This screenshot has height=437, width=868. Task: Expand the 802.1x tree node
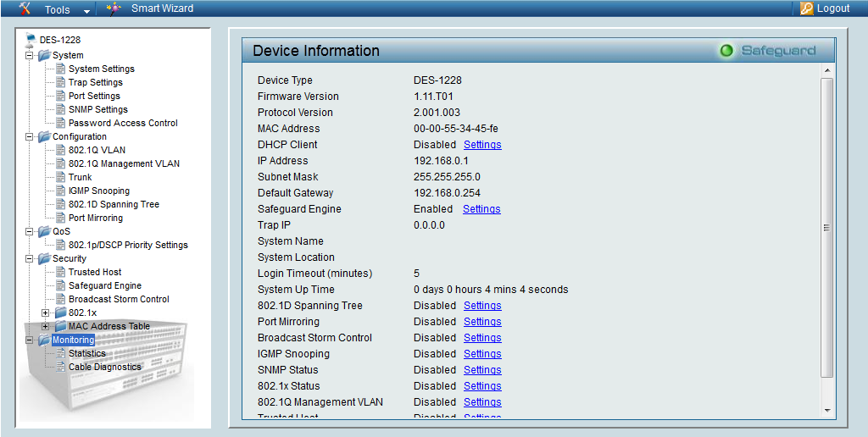[46, 313]
